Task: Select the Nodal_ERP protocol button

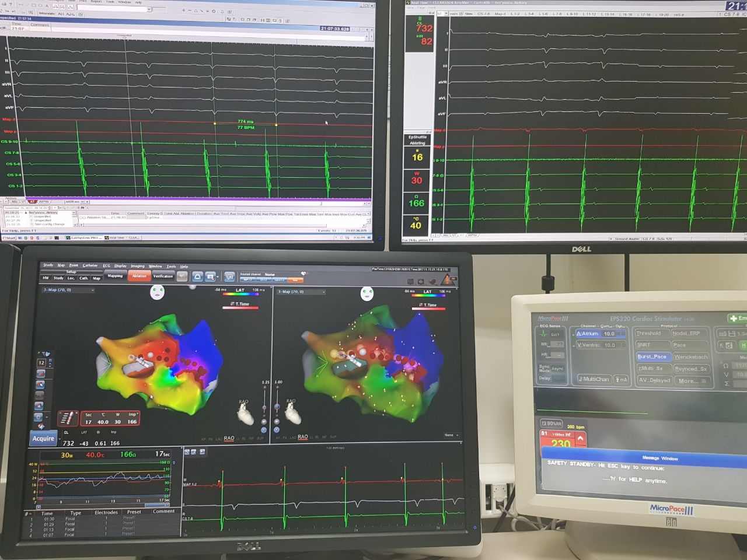Action: pos(690,334)
